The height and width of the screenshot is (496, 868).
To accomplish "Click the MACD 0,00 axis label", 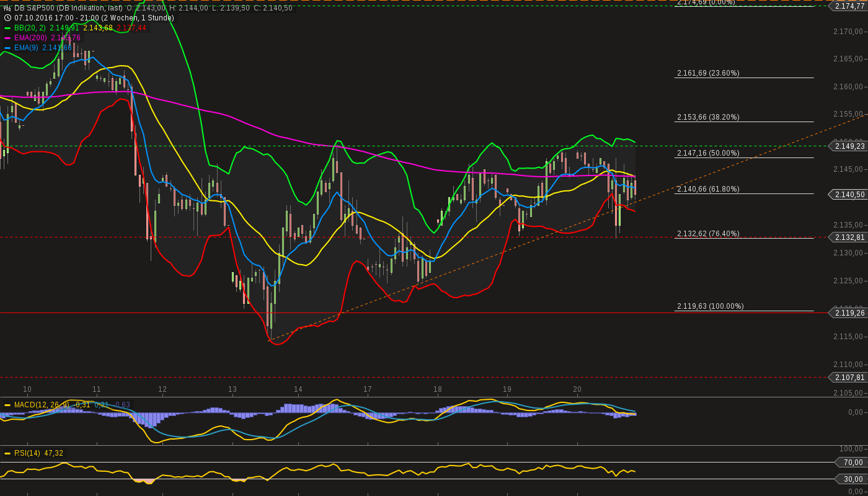I will (x=856, y=412).
